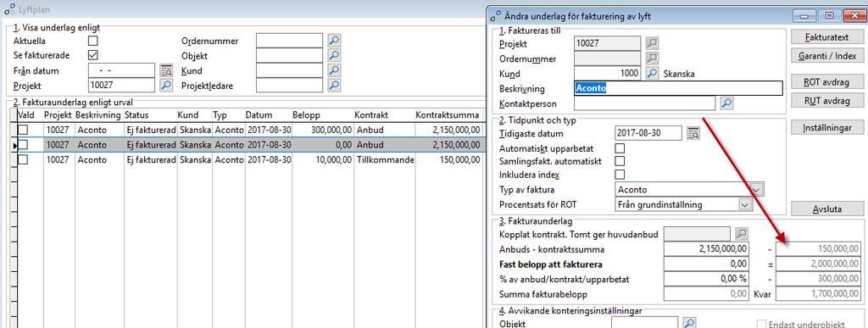Viewport: 868px width, 328px height.
Task: Expand Typ av faktura dropdown
Action: coord(757,189)
